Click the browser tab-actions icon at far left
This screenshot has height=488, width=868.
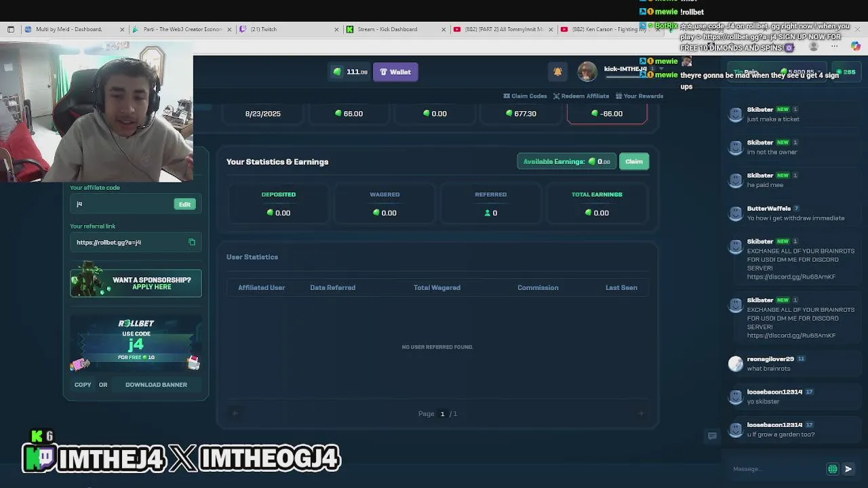point(11,29)
